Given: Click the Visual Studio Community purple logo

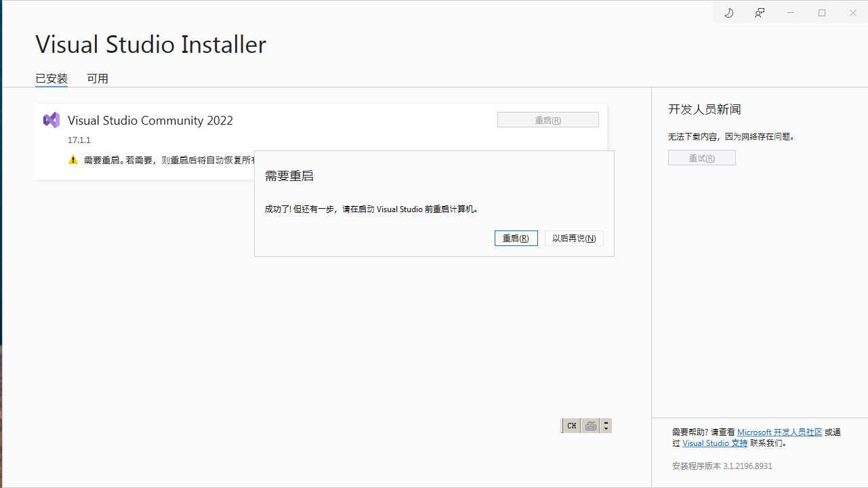Looking at the screenshot, I should (51, 120).
